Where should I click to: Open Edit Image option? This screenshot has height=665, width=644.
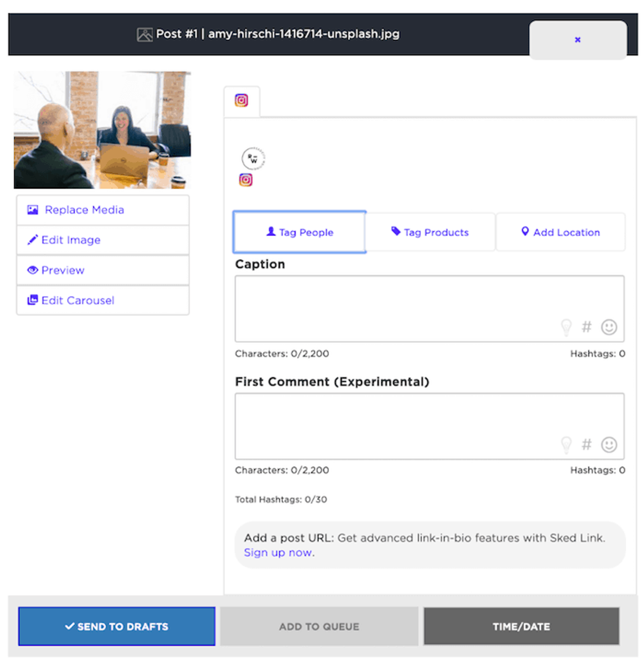click(103, 240)
